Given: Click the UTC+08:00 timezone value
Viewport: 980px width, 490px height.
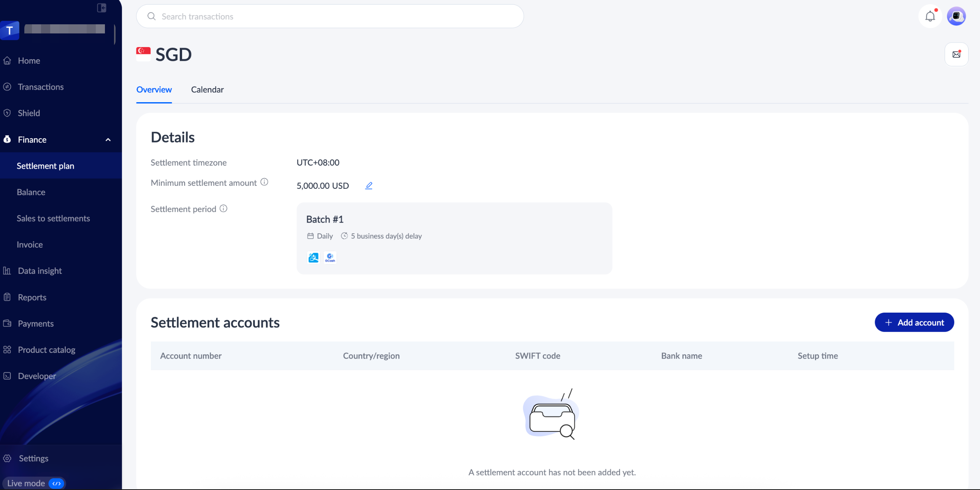Looking at the screenshot, I should [318, 162].
